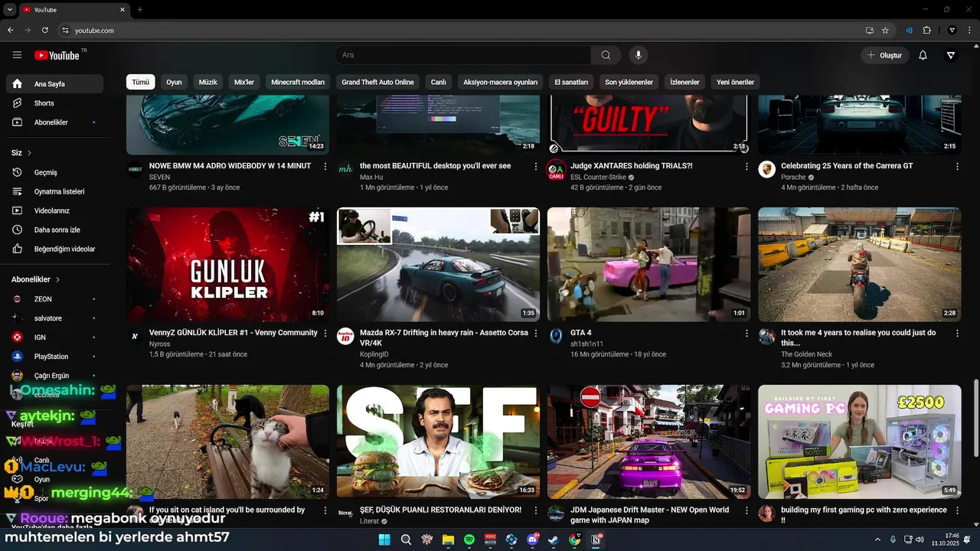Open Videolarınız in sidebar
This screenshot has height=551, width=980.
click(x=54, y=210)
